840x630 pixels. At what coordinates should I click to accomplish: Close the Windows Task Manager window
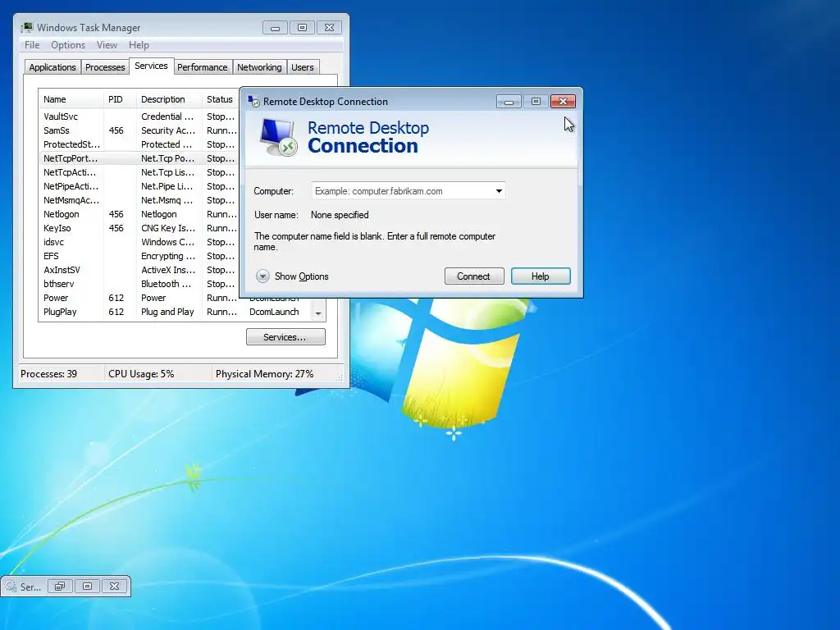tap(330, 27)
